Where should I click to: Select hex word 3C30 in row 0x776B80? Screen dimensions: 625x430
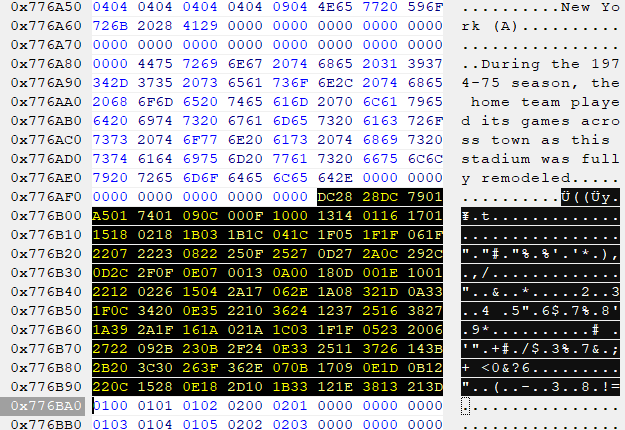pos(155,368)
